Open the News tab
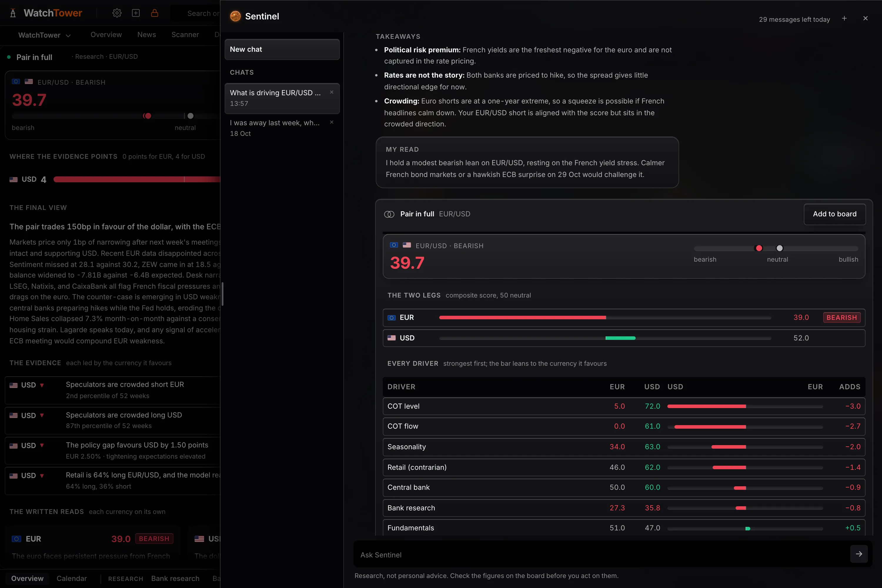This screenshot has width=882, height=588. point(147,34)
